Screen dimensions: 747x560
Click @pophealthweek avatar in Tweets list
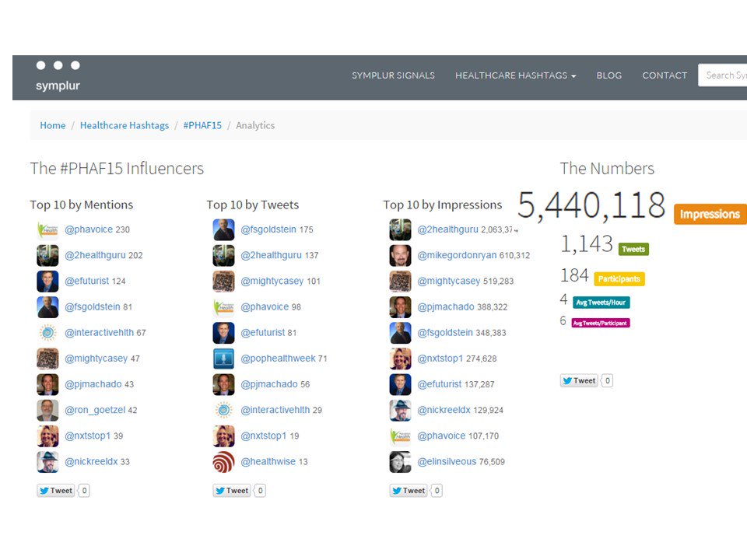[223, 359]
